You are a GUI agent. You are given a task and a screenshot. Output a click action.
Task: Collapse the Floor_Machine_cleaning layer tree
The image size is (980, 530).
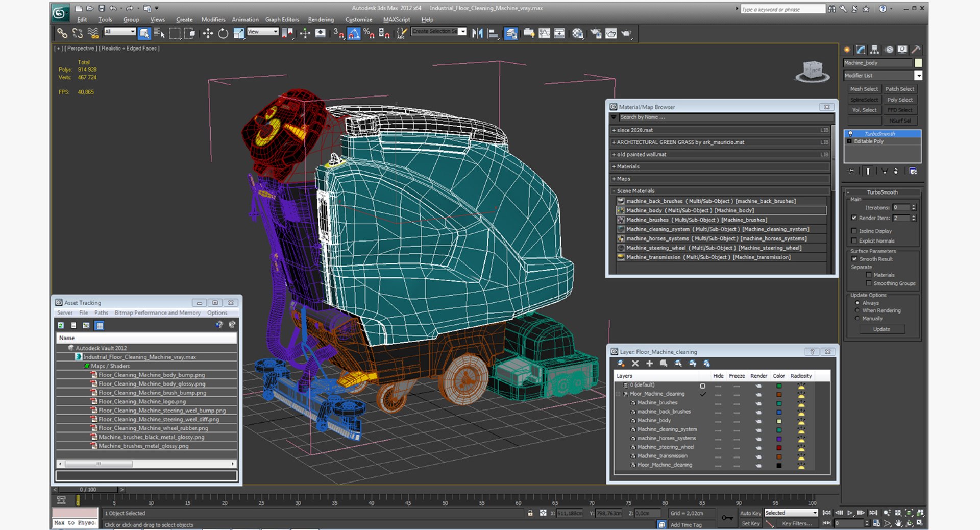pyautogui.click(x=619, y=394)
